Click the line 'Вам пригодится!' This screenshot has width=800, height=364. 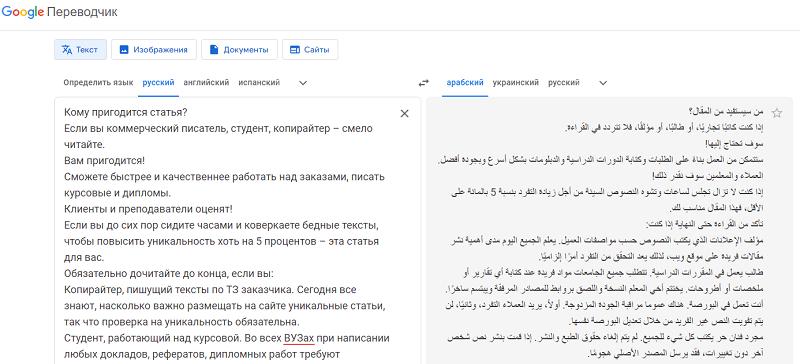click(x=105, y=161)
